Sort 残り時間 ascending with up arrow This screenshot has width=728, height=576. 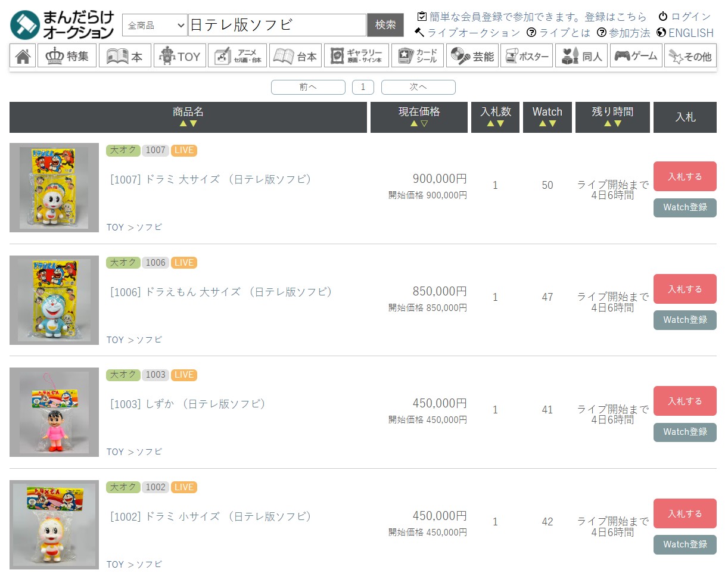pos(608,124)
